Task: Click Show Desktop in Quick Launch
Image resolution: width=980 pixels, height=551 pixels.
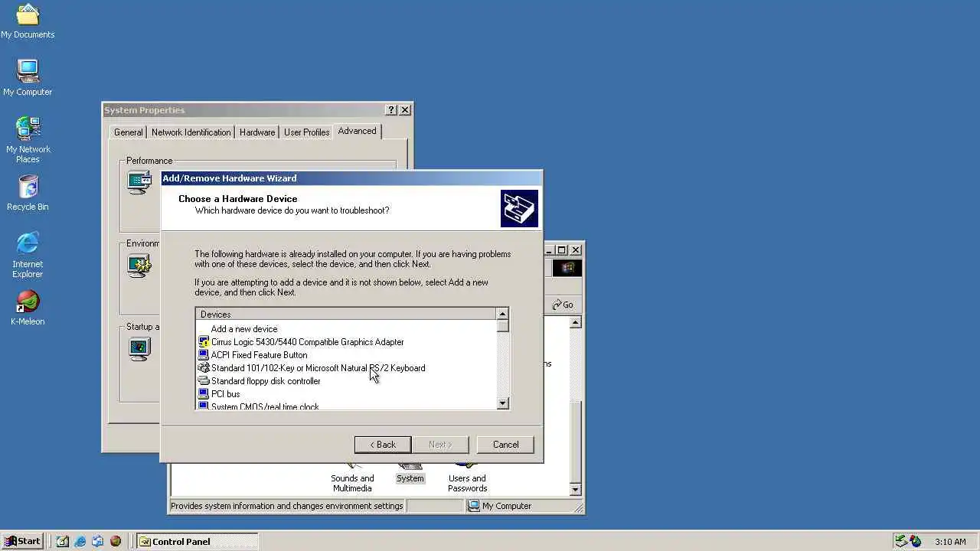Action: (63, 541)
